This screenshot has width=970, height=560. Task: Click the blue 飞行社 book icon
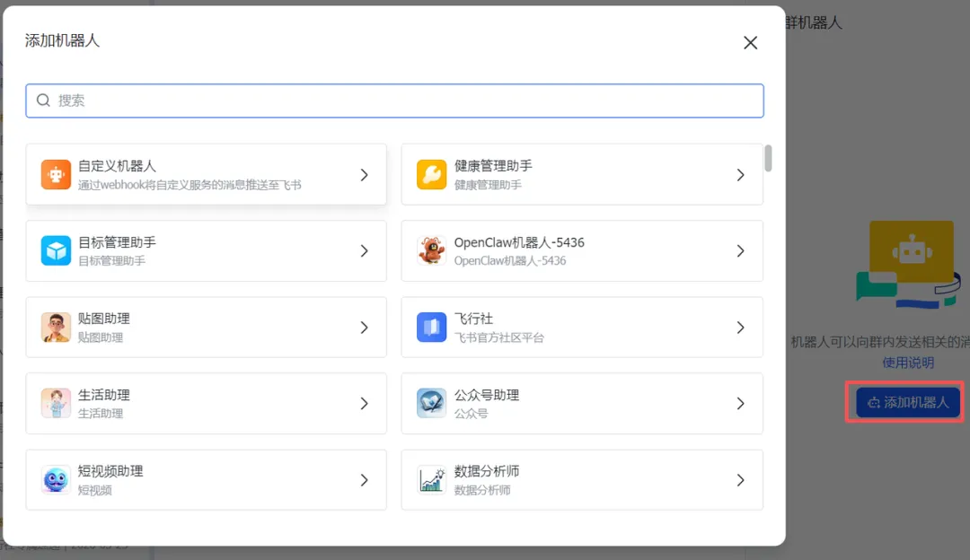pos(432,328)
